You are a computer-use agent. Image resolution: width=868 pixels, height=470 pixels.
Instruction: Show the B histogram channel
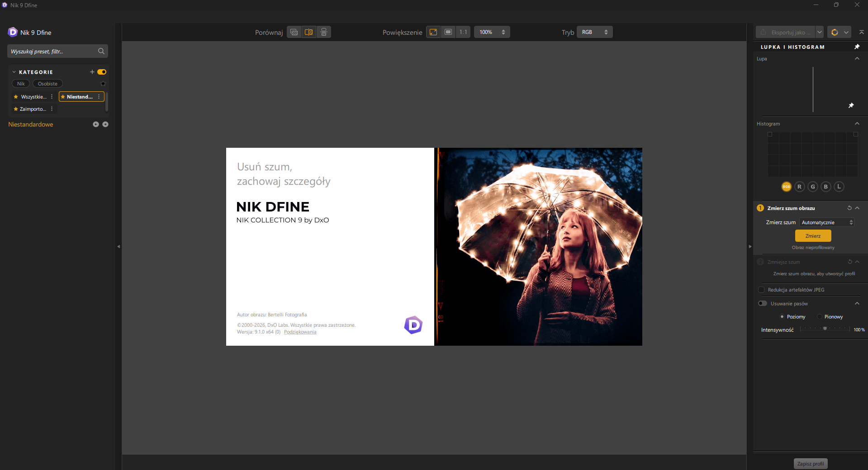pyautogui.click(x=826, y=187)
